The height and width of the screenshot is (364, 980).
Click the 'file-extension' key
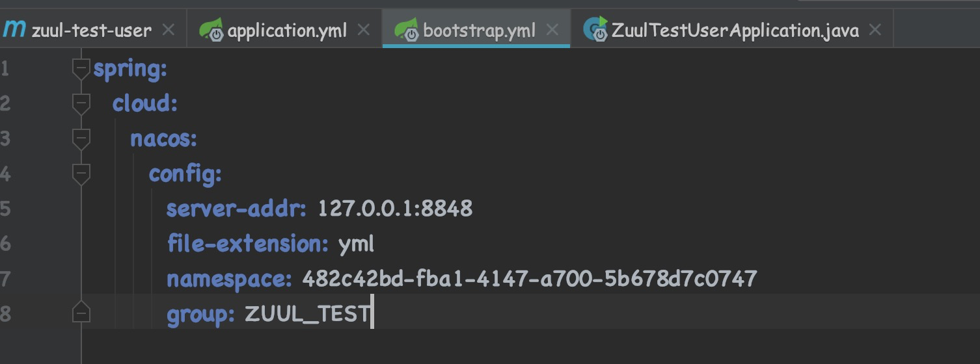247,244
